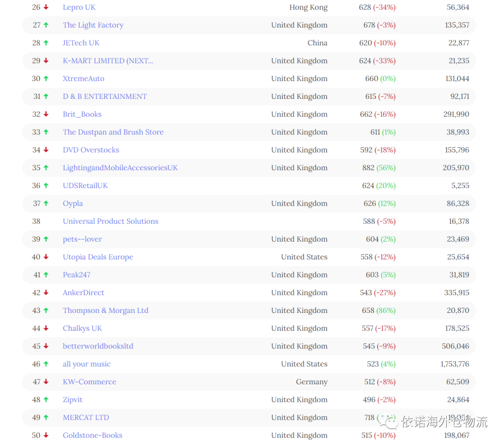Open the Goldstone-Books seller link
This screenshot has width=504, height=444.
92,435
